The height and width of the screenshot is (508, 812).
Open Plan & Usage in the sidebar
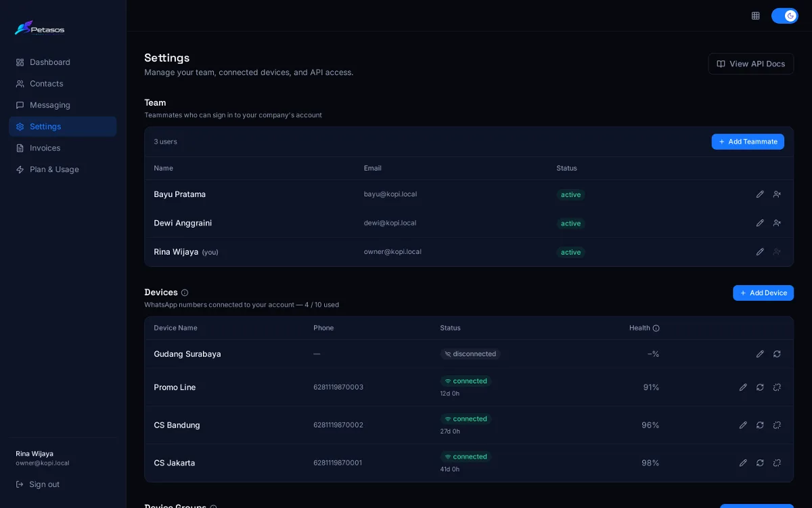click(x=63, y=169)
